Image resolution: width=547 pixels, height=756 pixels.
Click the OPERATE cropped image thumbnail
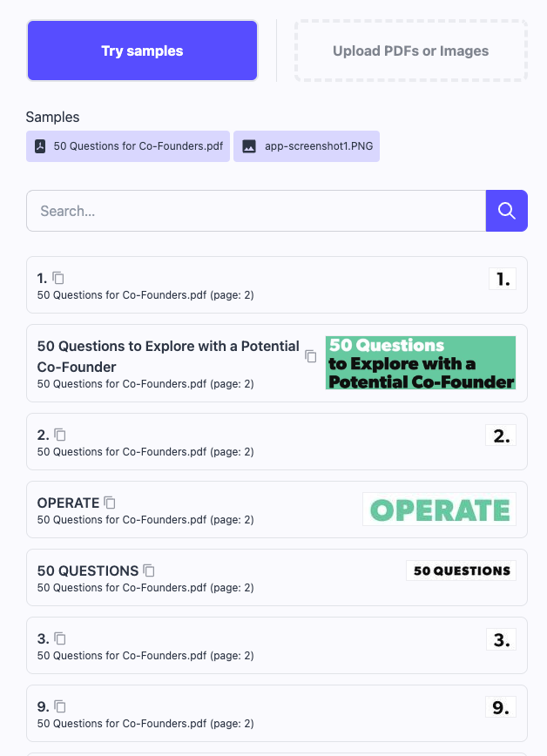439,510
